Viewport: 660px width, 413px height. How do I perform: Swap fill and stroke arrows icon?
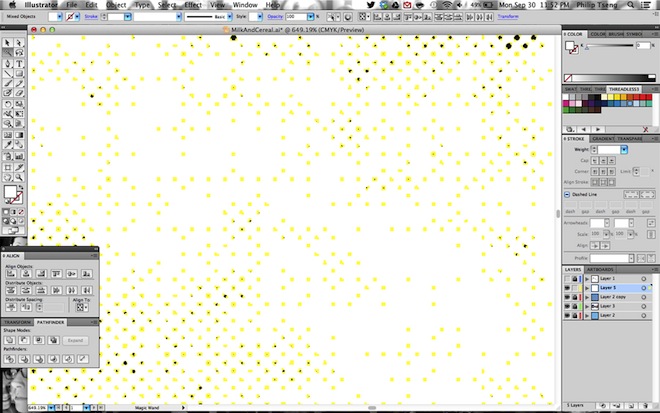[x=20, y=187]
